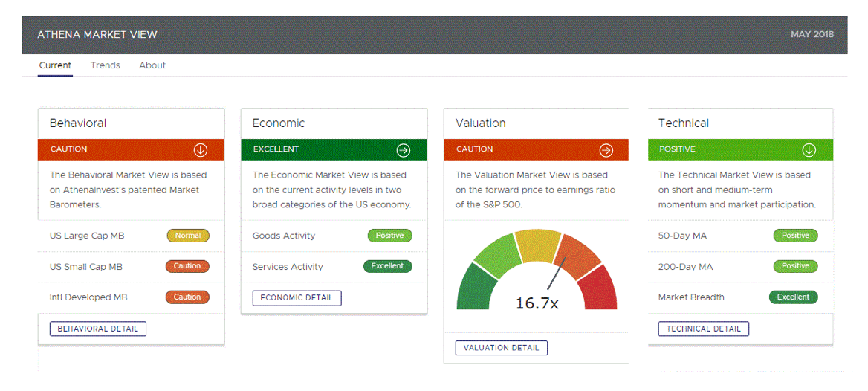Click the 16.7x valuation gauge needle
Image resolution: width=868 pixels, height=391 pixels.
(557, 274)
